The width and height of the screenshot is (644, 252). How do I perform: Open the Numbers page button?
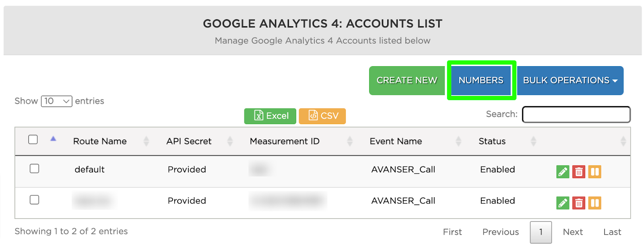tap(481, 81)
